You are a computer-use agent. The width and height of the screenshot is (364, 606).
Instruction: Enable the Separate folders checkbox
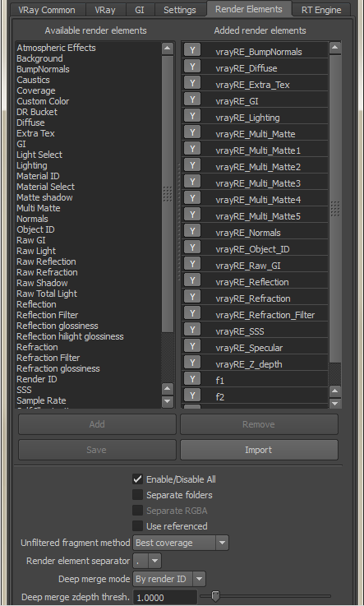[137, 495]
